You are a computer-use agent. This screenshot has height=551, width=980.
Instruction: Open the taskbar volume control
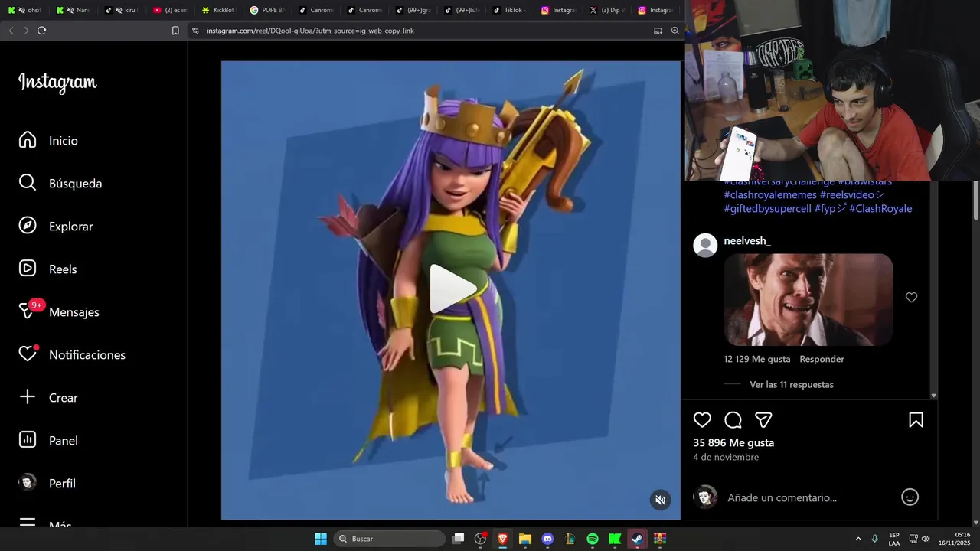point(926,539)
